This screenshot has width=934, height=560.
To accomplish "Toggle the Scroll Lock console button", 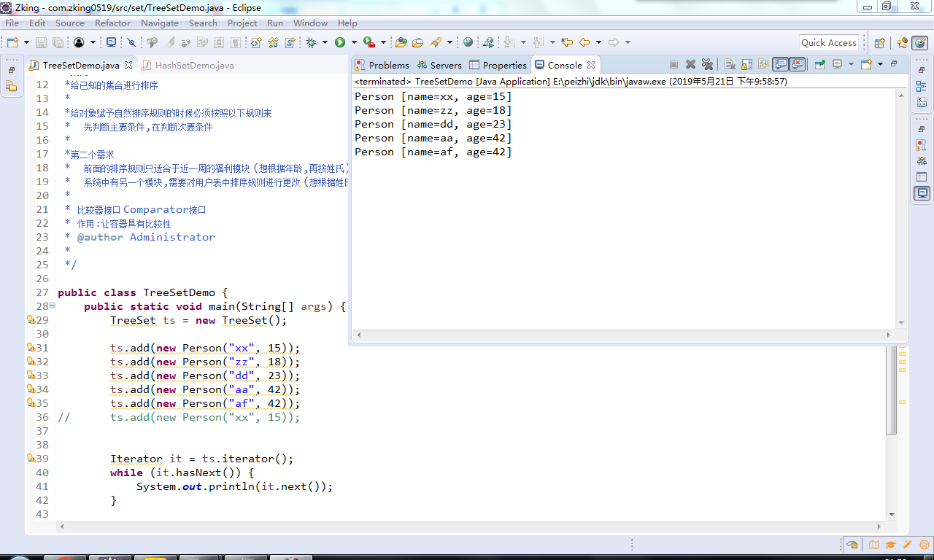I will pyautogui.click(x=746, y=65).
